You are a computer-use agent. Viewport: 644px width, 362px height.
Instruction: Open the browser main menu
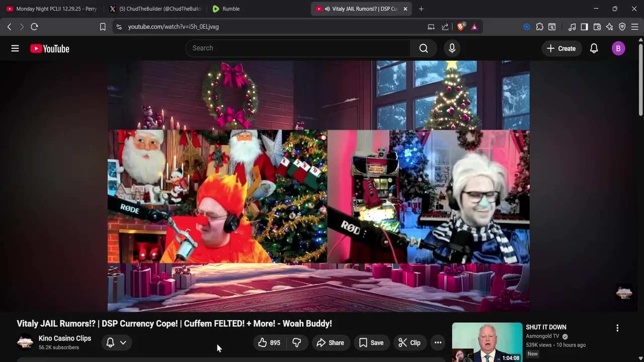tap(635, 27)
